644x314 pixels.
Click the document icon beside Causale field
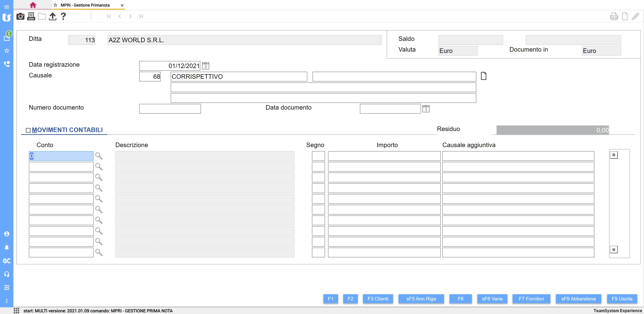click(484, 76)
